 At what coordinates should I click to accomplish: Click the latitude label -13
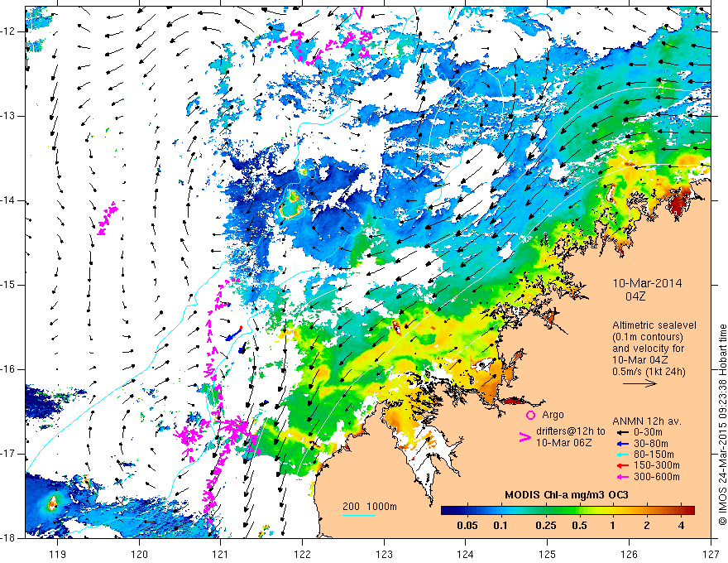[7, 116]
